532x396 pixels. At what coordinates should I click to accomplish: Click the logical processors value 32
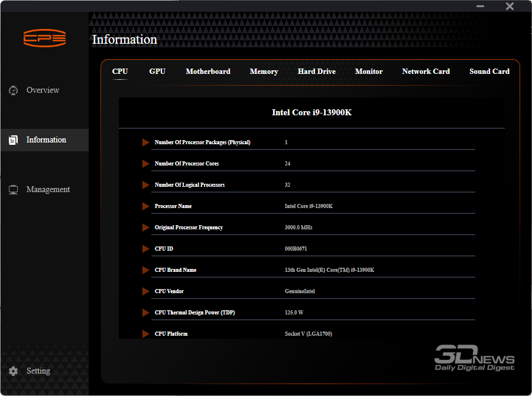point(287,185)
